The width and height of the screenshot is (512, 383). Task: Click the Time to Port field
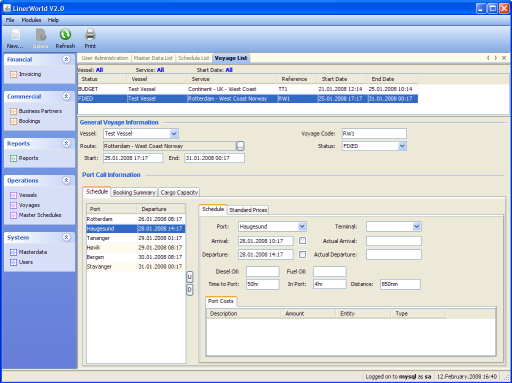(x=263, y=284)
